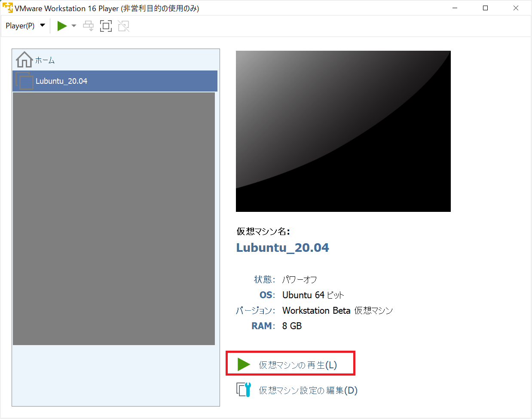Click the パワーオフ power state text

[x=300, y=280]
